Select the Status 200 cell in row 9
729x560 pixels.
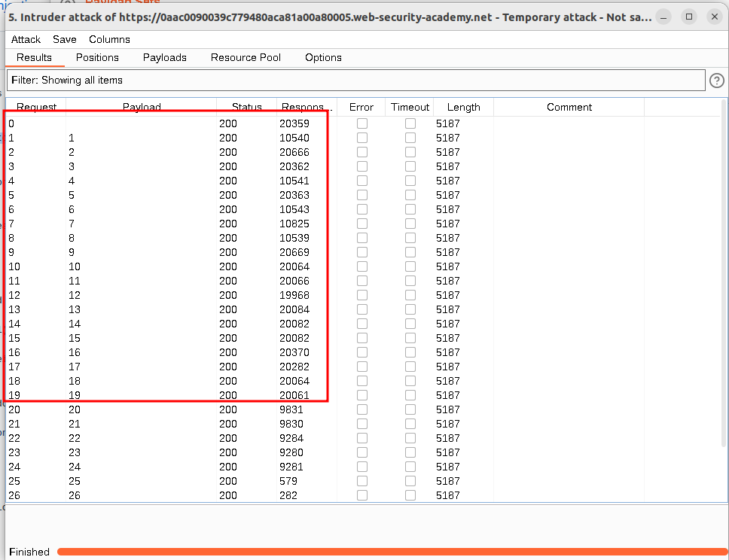[227, 252]
